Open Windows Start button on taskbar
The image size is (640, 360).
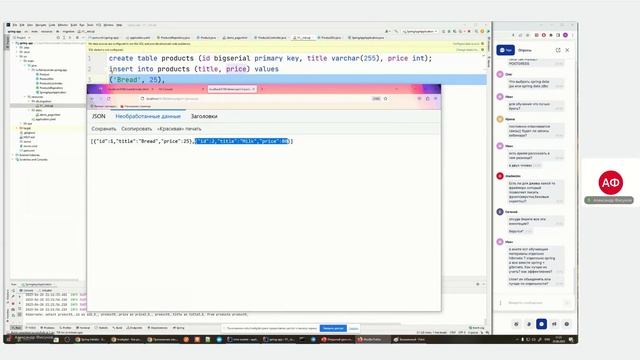[x=9, y=339]
